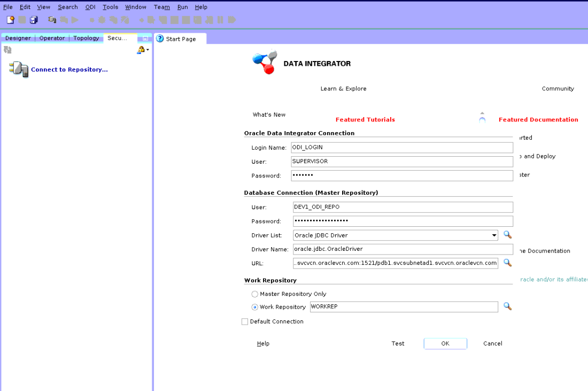Open the Driver List dropdown

pyautogui.click(x=494, y=235)
